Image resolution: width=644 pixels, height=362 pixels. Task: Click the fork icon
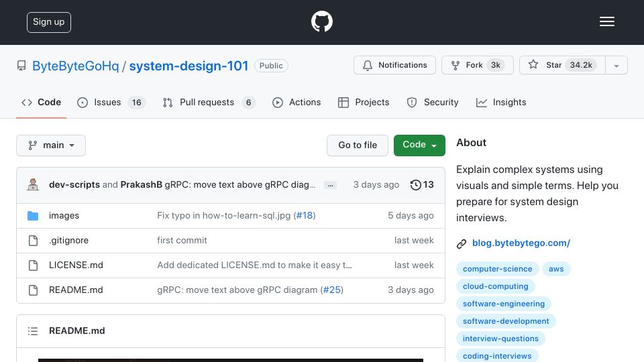click(x=455, y=65)
